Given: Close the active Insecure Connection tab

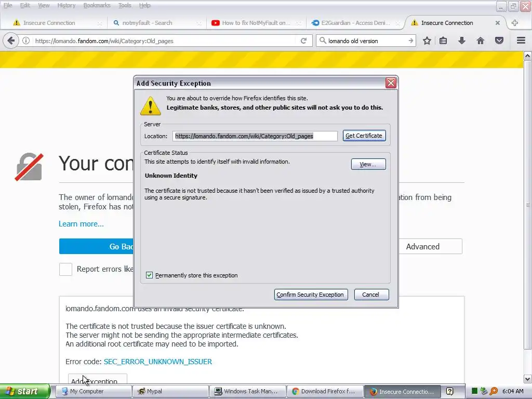Looking at the screenshot, I should (x=497, y=23).
